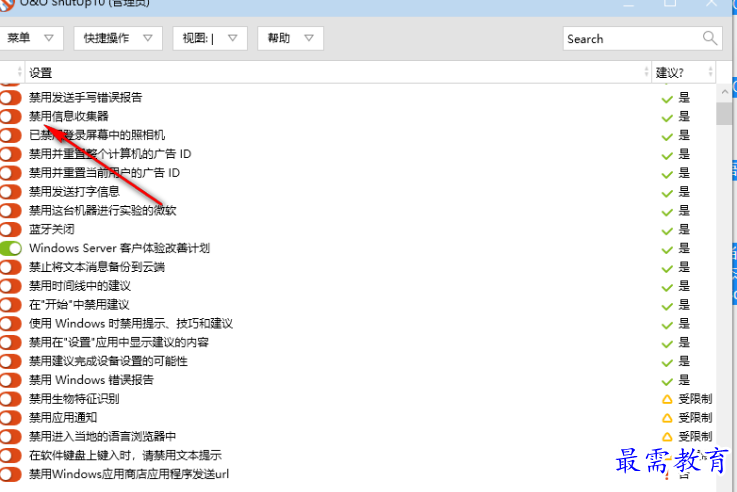737x492 pixels.
Task: Toggle 禁用信息收集器 switch
Action: [10, 117]
